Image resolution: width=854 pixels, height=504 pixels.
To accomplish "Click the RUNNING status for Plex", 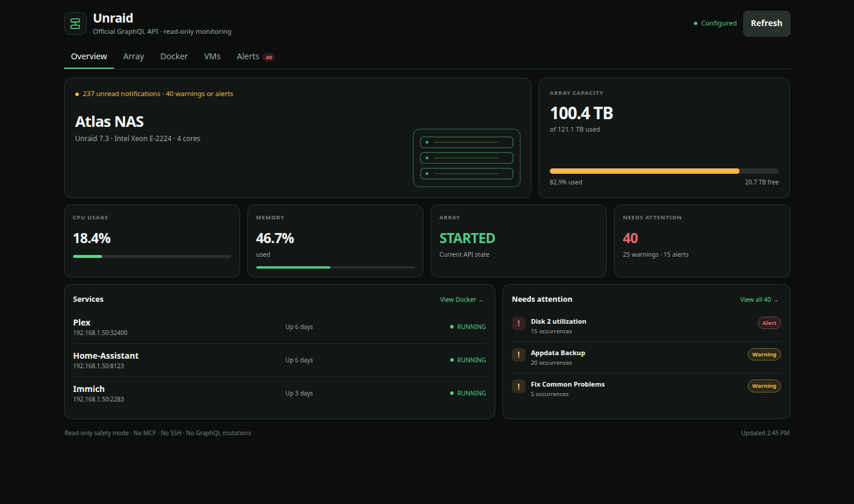I will [468, 327].
